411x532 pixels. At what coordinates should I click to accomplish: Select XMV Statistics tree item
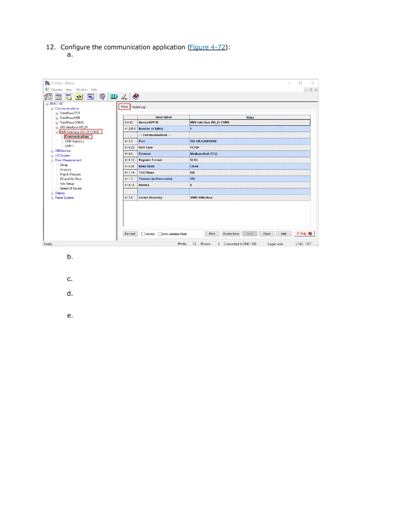[75, 141]
